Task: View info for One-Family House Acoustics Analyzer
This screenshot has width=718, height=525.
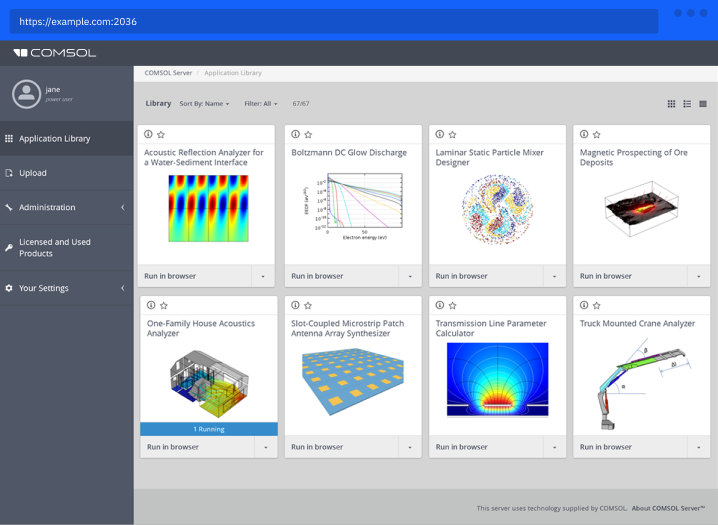Action: (151, 305)
